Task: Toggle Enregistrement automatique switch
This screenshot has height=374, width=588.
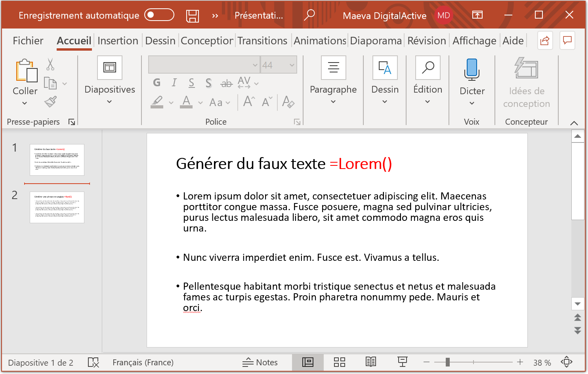Action: click(160, 15)
